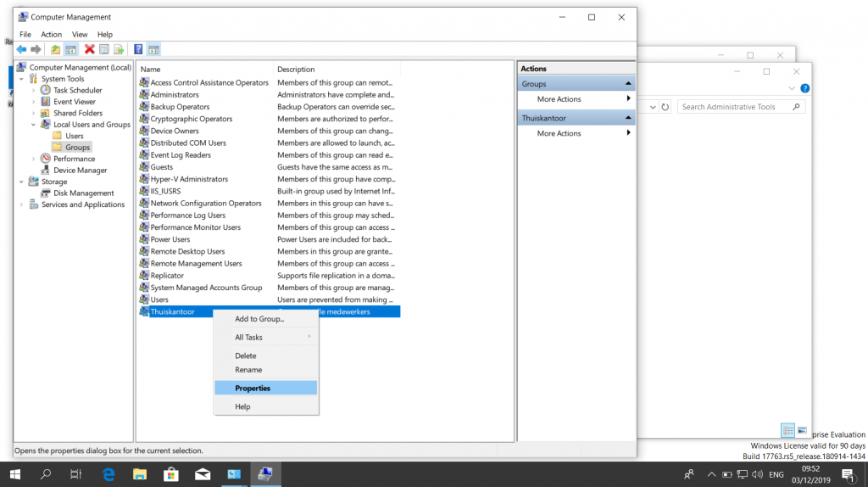Open Microsoft Edge from the taskbar
868x487 pixels.
click(108, 474)
